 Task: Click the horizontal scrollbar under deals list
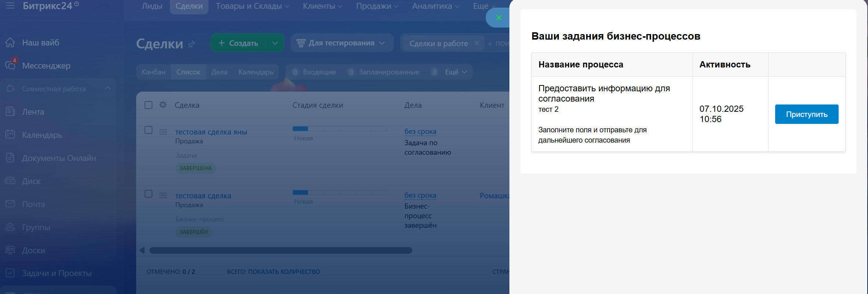[280, 250]
